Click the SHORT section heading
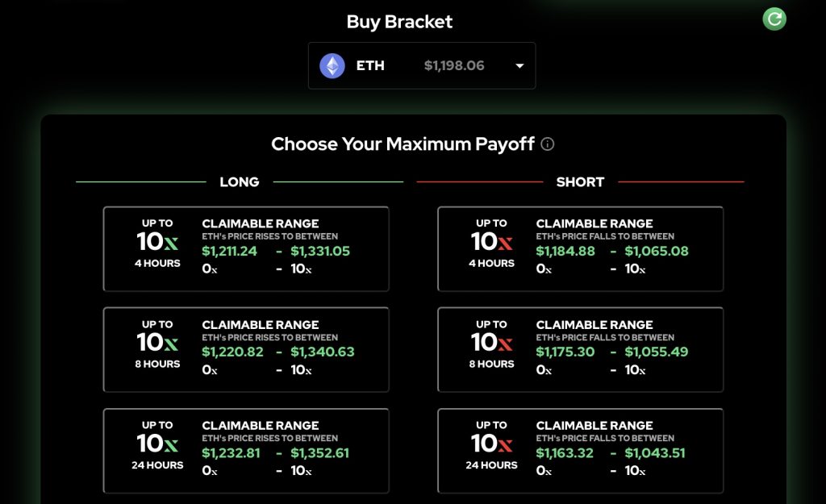The image size is (826, 504). [581, 182]
